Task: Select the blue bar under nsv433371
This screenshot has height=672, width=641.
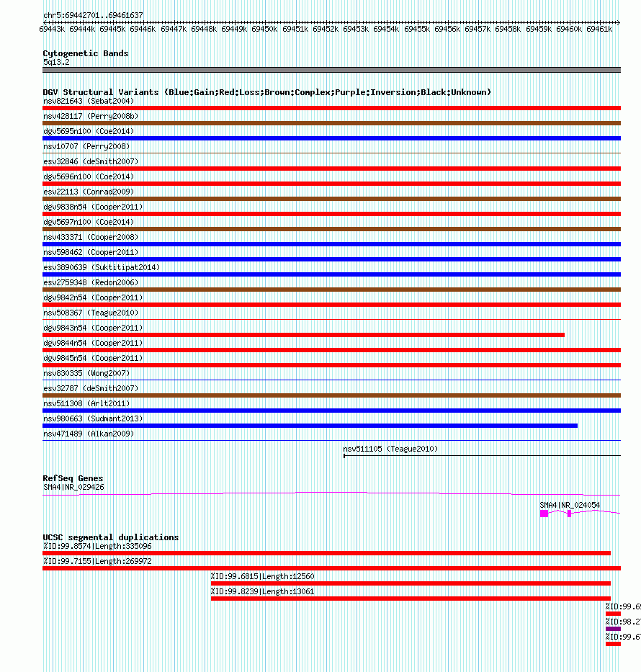Action: click(331, 244)
